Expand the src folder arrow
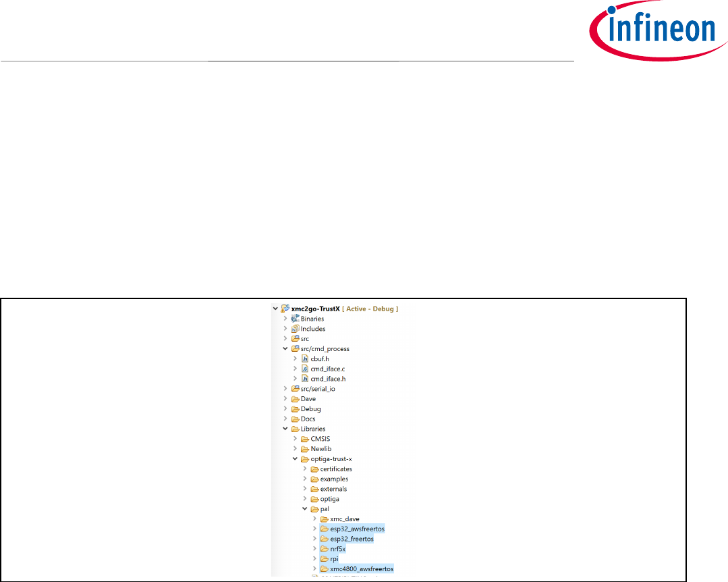Viewport: 728px width, 582px height. coord(285,339)
